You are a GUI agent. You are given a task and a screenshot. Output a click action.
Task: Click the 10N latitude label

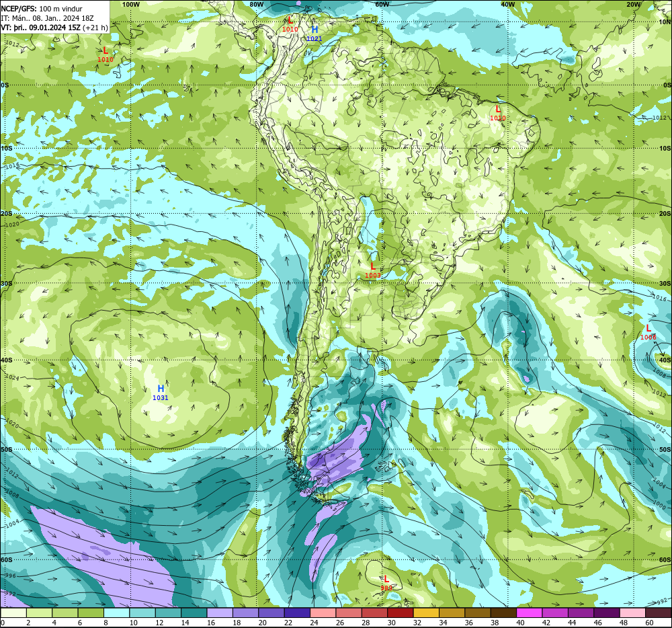point(665,22)
